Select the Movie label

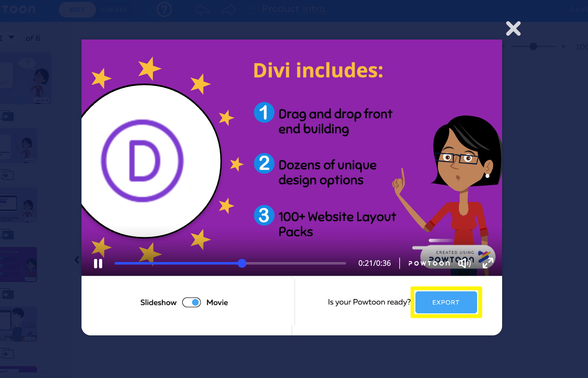tap(217, 302)
